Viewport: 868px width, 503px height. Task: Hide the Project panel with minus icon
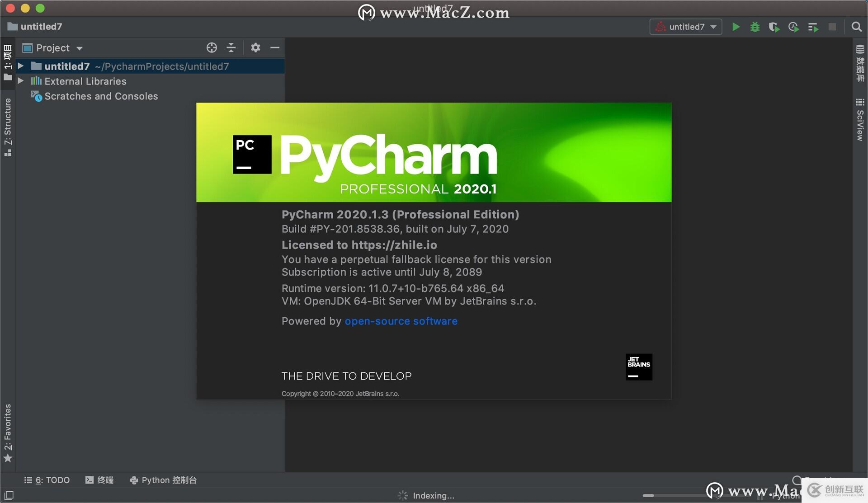tap(275, 47)
